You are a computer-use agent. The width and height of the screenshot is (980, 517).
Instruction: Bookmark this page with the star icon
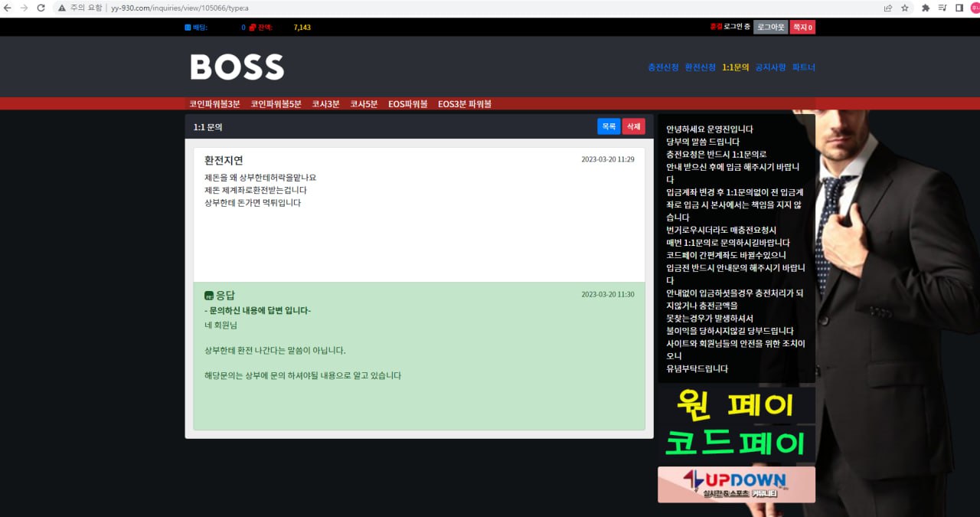tap(905, 8)
